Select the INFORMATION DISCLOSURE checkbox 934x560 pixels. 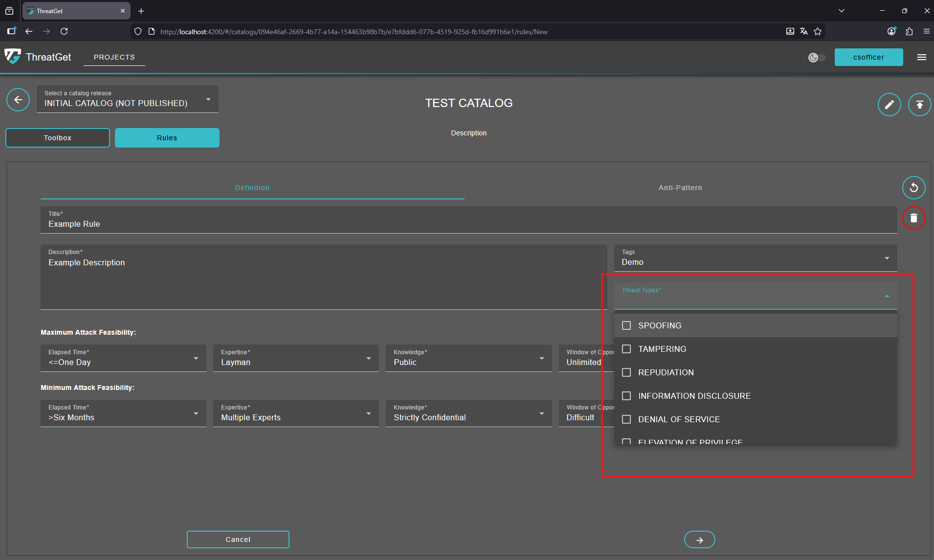pyautogui.click(x=626, y=396)
